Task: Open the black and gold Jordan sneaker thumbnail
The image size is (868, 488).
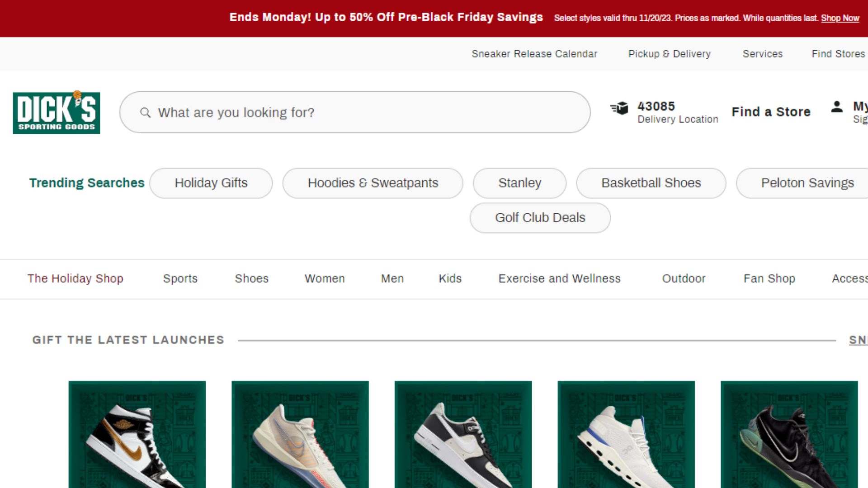Action: 137,434
